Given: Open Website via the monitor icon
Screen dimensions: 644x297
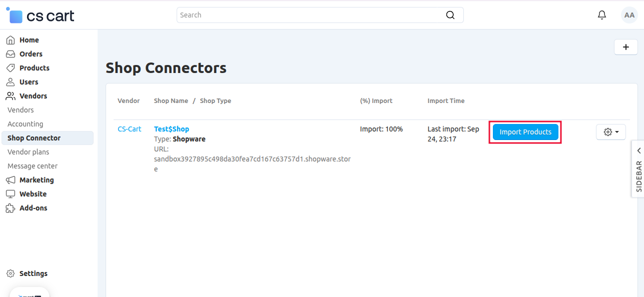Looking at the screenshot, I should (10, 193).
